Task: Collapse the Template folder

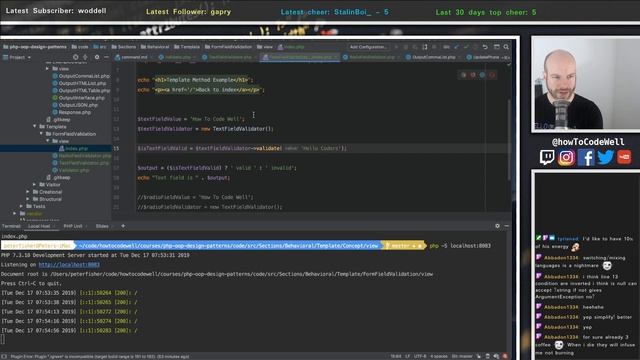Action: pyautogui.click(x=34, y=127)
